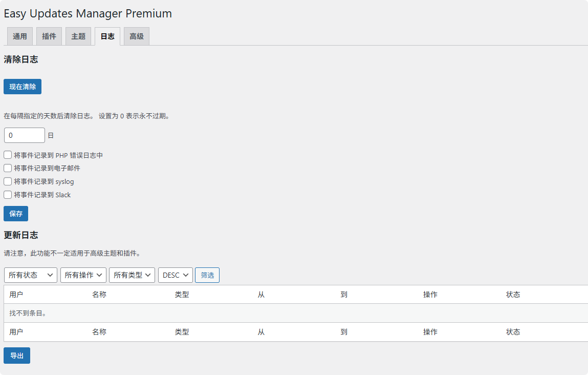Switch to the 通用 tab
Image resolution: width=588 pixels, height=375 pixels.
(20, 36)
